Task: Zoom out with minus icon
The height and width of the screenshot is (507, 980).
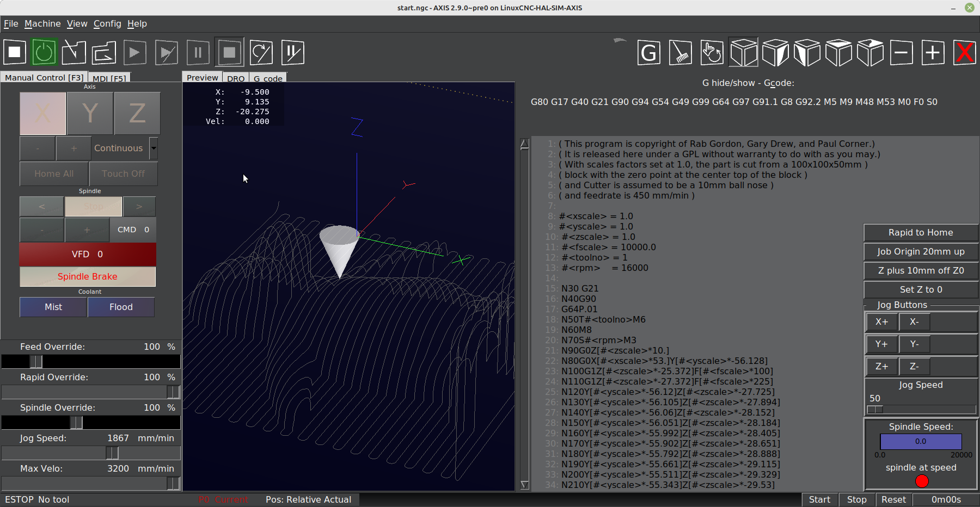Action: click(x=902, y=53)
